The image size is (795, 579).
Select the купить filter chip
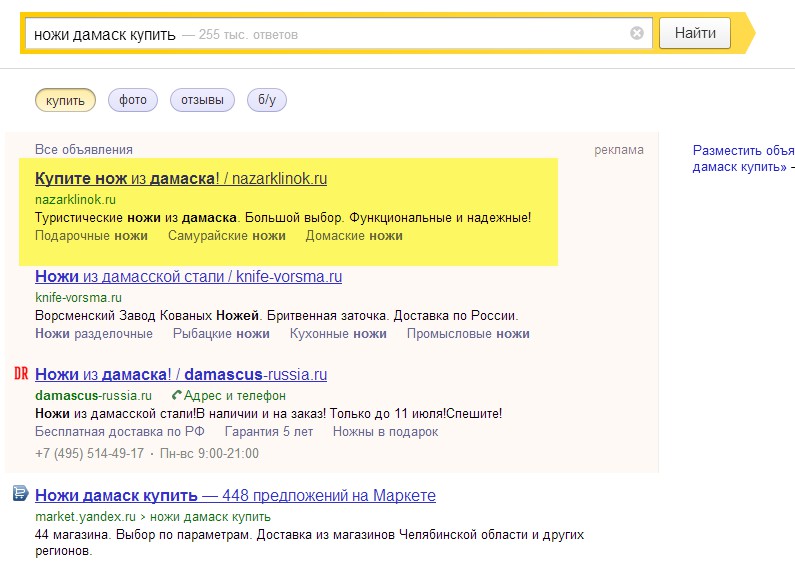65,100
